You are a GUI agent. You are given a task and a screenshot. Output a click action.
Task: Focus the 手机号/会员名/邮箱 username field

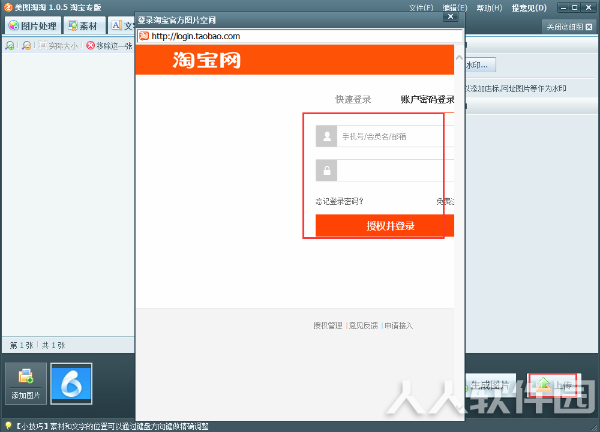point(395,136)
